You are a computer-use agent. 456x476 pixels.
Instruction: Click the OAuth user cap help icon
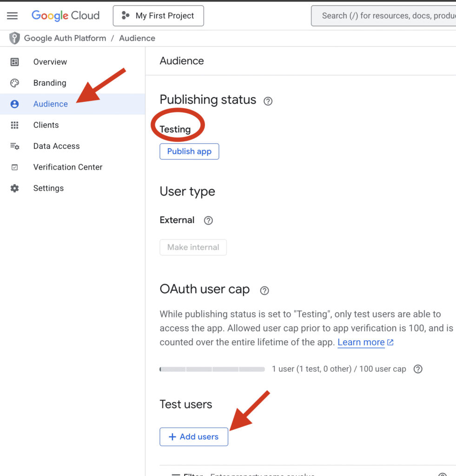click(x=264, y=291)
